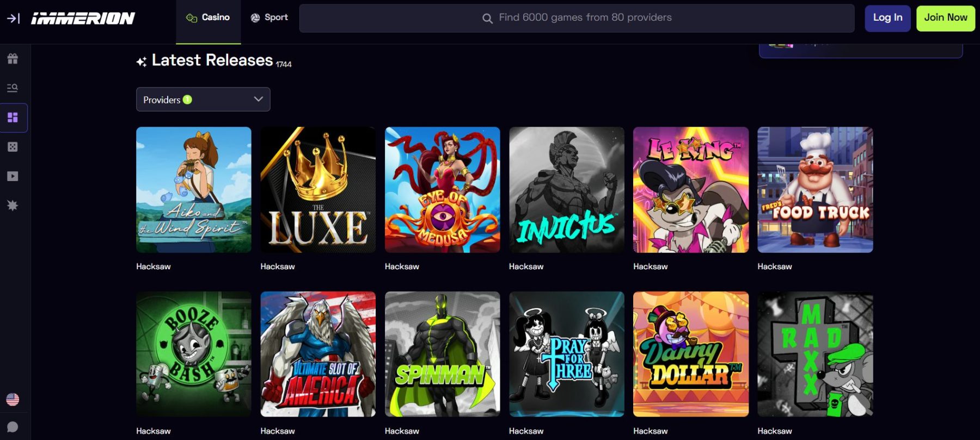Click Hacksaw label under Booze Bash
The image size is (980, 440).
pyautogui.click(x=154, y=431)
